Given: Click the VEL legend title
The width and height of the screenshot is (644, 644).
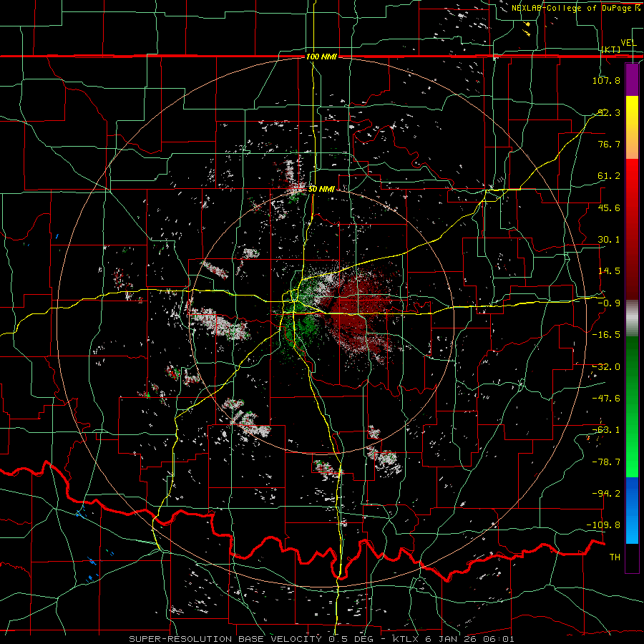Looking at the screenshot, I should click(628, 43).
